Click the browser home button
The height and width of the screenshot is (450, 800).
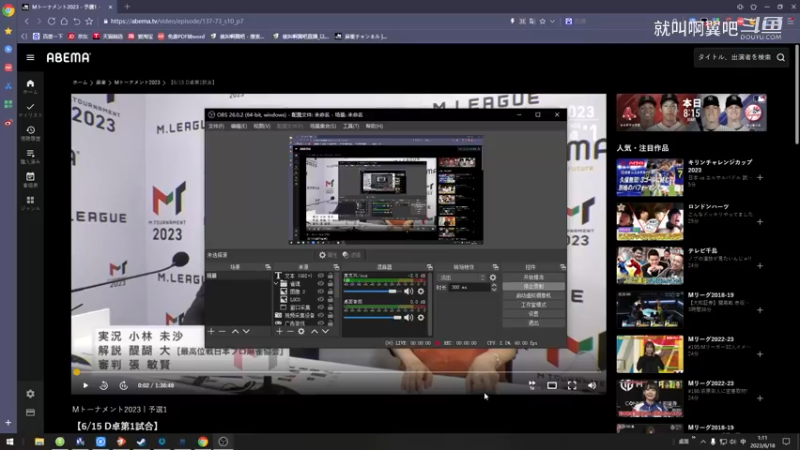(x=64, y=21)
